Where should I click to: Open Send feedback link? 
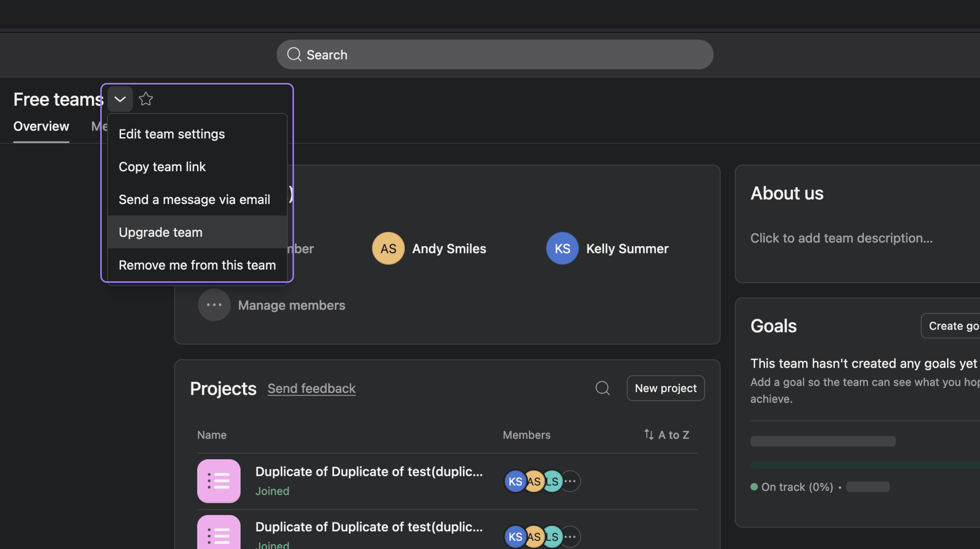(311, 388)
